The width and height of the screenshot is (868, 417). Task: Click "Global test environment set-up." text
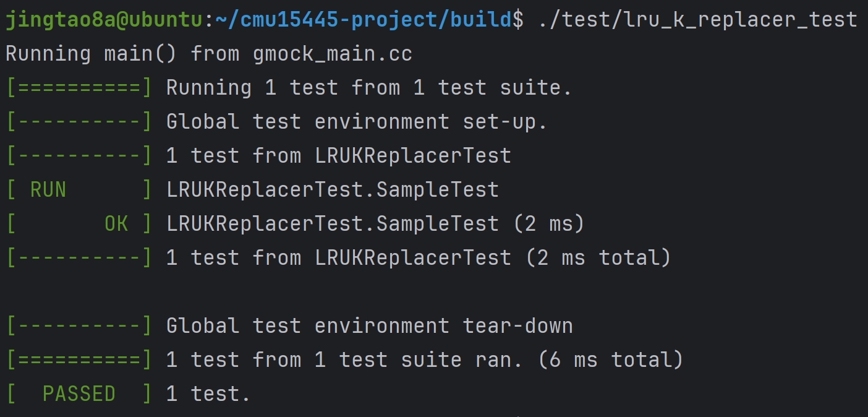357,122
